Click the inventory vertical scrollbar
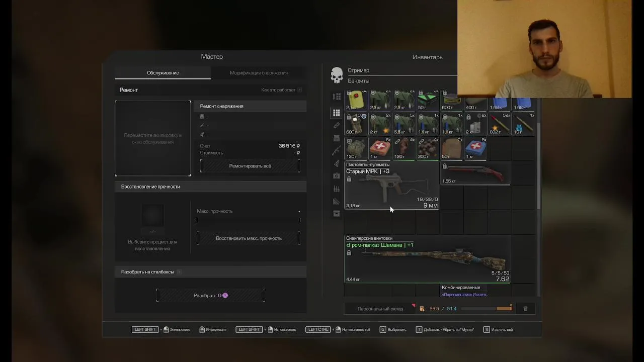 (538, 166)
